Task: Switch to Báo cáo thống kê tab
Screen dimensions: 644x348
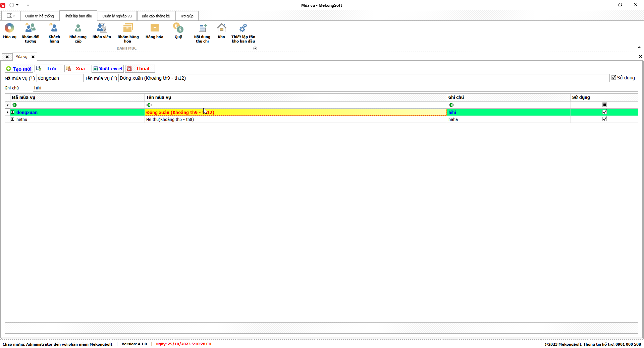Action: [x=156, y=16]
